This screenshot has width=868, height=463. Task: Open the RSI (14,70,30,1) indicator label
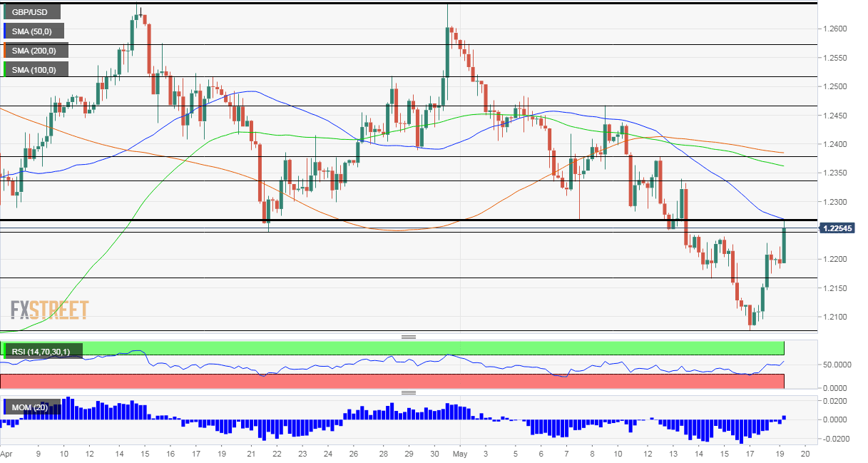click(x=42, y=350)
